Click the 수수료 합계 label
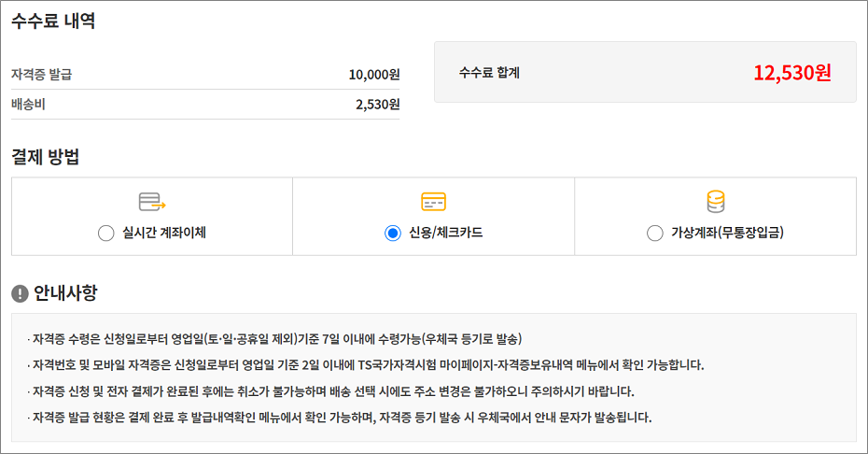The height and width of the screenshot is (454, 868). pos(489,73)
